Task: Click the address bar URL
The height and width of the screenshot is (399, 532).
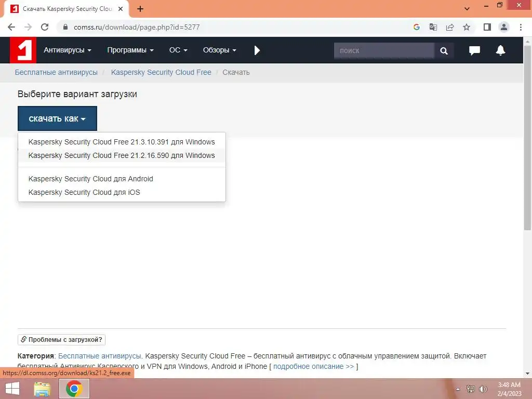Action: click(x=137, y=27)
